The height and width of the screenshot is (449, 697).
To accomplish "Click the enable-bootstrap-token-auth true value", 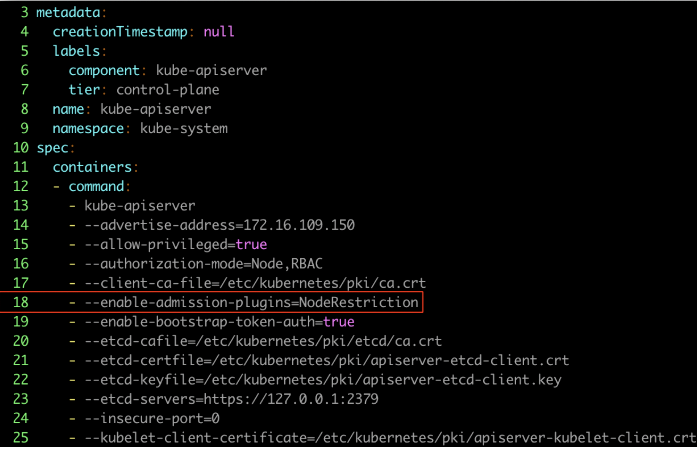I will [x=339, y=322].
